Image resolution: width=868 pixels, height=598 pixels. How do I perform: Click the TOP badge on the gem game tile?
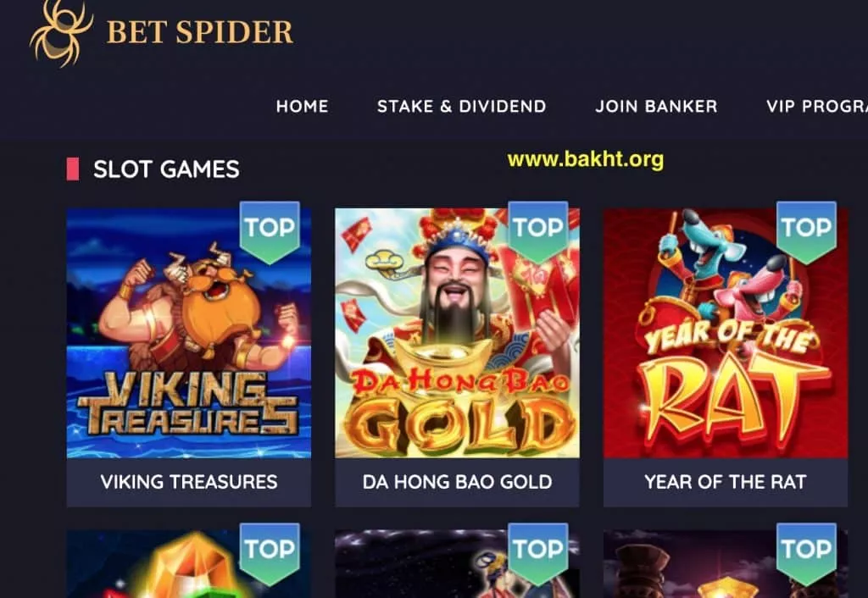(270, 554)
